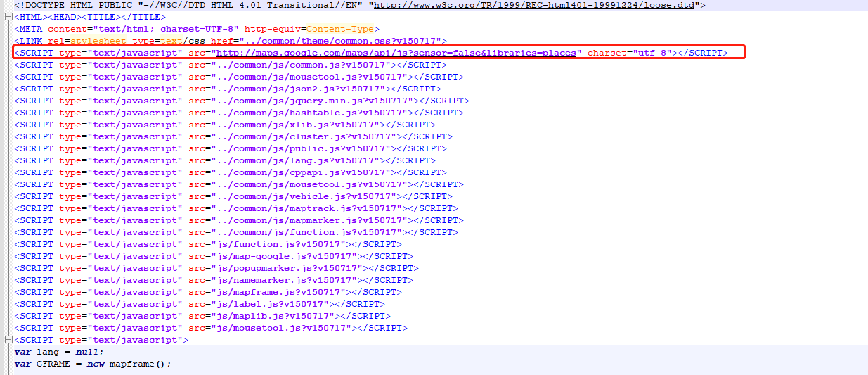
Task: Click the "var lang = null;" statement
Action: click(59, 352)
